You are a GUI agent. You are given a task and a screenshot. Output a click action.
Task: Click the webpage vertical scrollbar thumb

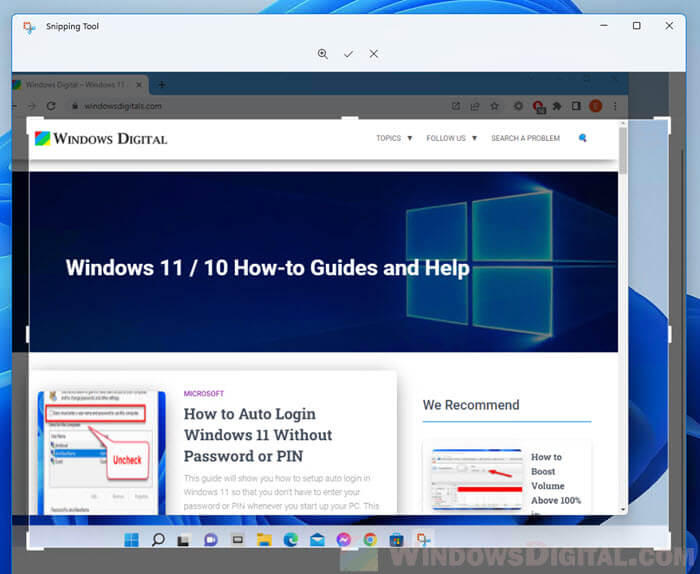tap(623, 150)
